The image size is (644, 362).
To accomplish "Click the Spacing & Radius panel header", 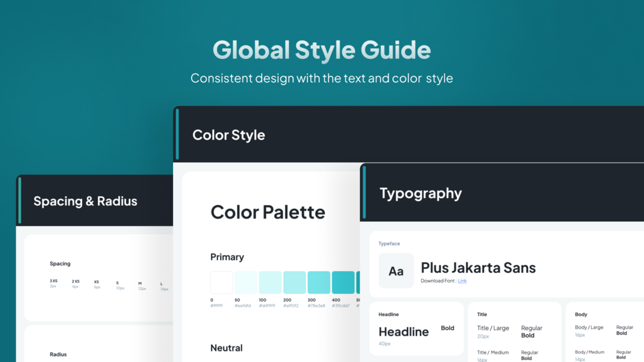I will 94,201.
